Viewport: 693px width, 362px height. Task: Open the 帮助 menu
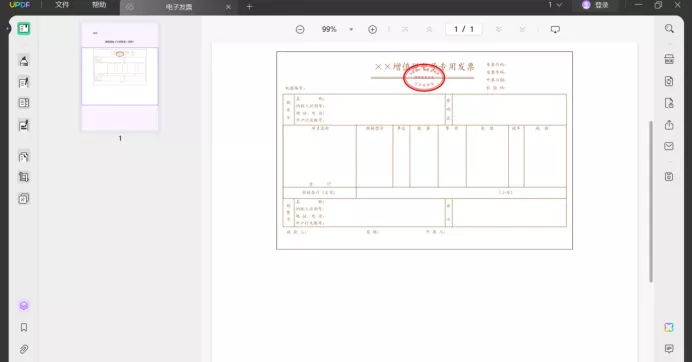click(99, 5)
